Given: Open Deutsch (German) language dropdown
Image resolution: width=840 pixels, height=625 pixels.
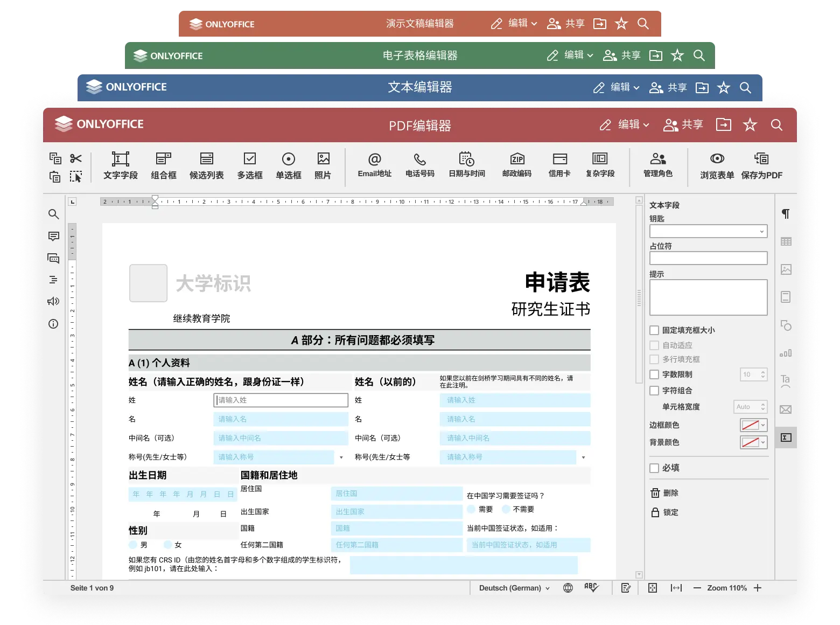Looking at the screenshot, I should pos(514,588).
